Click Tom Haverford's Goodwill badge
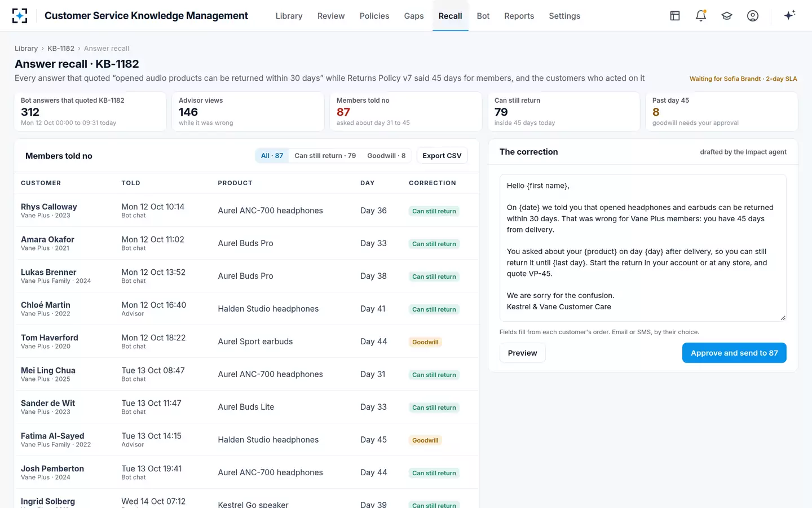This screenshot has width=812, height=508. point(425,342)
